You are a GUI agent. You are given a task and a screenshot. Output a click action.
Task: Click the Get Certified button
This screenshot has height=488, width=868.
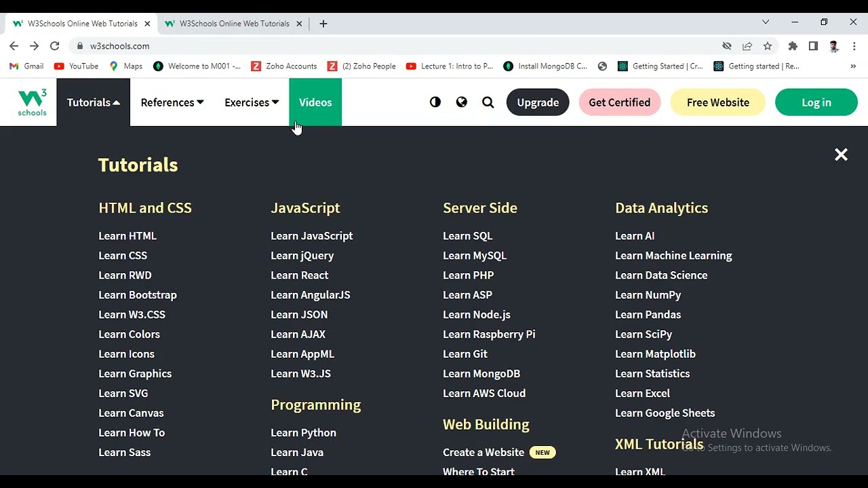(620, 102)
